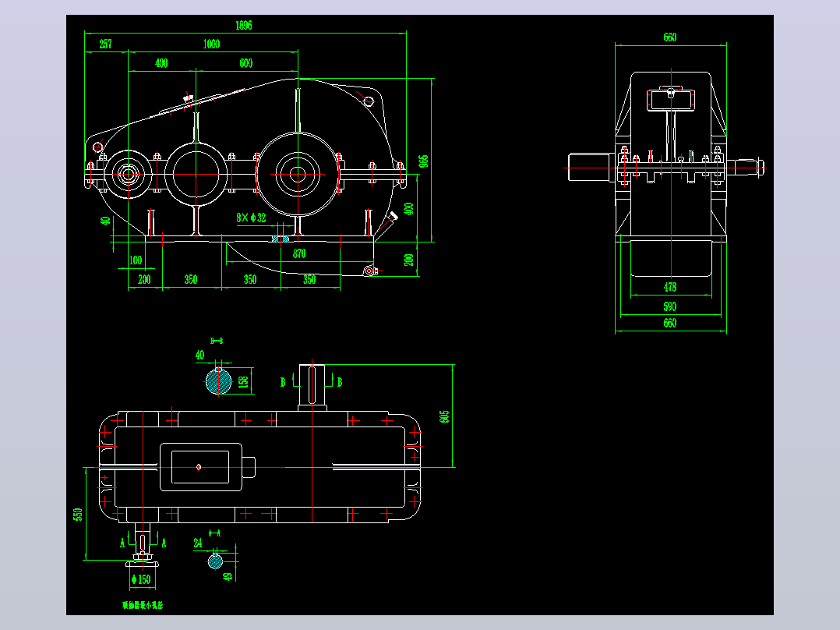Select the Chinese note text below the plan view

click(x=143, y=605)
